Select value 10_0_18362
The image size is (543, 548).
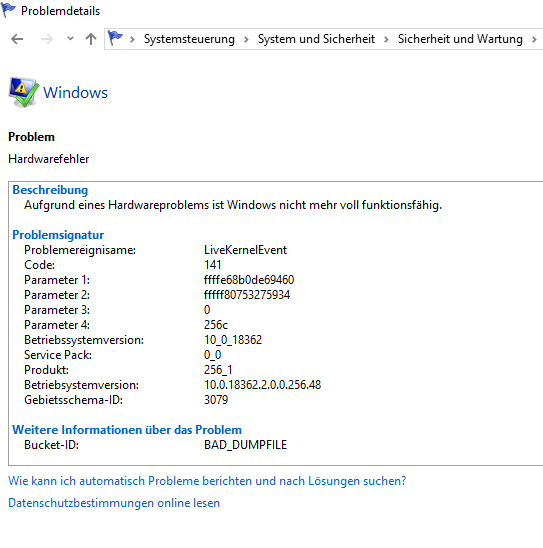(233, 340)
